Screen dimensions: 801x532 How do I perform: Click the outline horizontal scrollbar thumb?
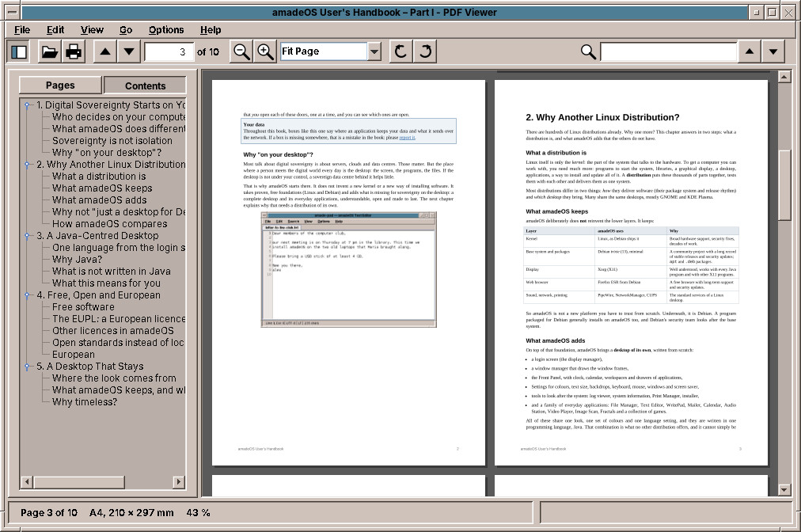click(78, 482)
